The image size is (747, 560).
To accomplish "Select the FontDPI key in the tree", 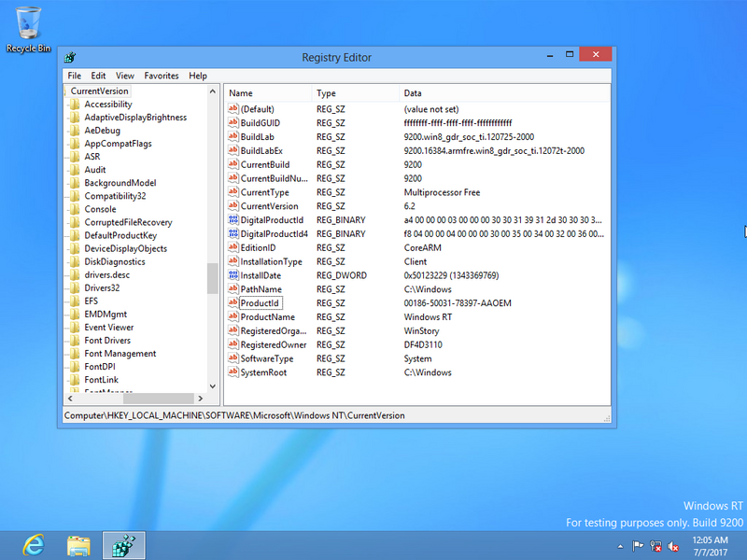I will (100, 367).
